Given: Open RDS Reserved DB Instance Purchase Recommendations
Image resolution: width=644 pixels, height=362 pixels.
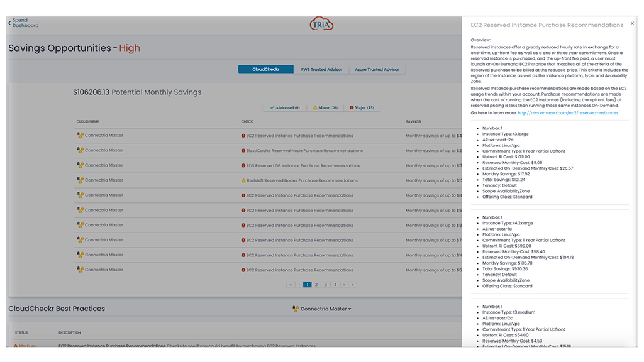Looking at the screenshot, I should [303, 165].
